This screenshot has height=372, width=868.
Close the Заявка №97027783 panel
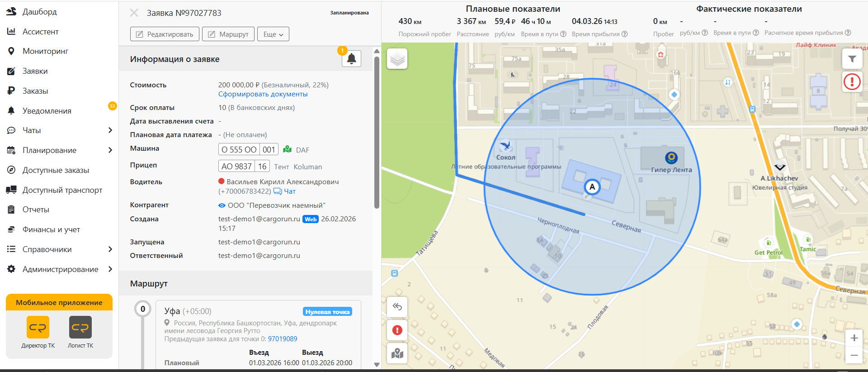[x=134, y=13]
